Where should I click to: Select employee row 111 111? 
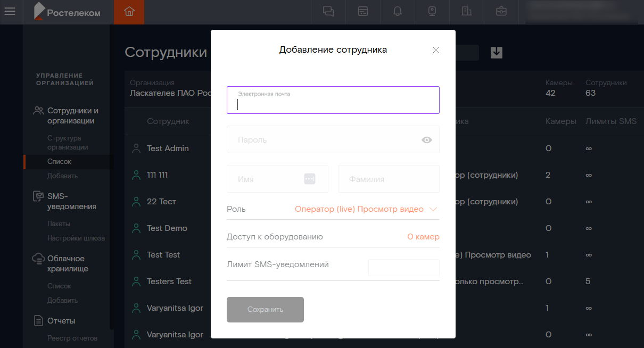pos(384,175)
